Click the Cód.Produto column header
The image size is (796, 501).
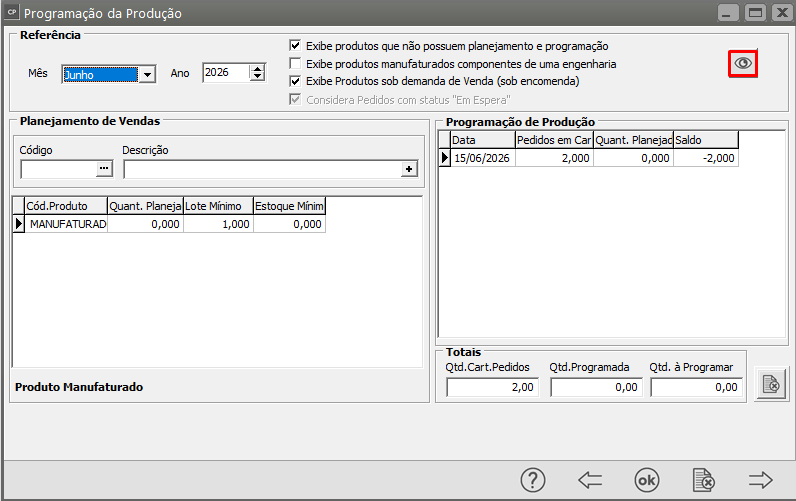pyautogui.click(x=66, y=206)
